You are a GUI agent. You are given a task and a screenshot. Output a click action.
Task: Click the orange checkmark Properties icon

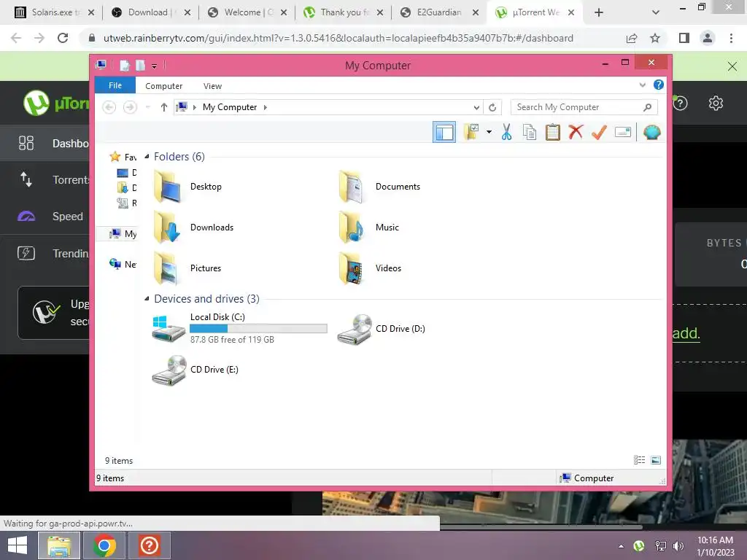(599, 132)
